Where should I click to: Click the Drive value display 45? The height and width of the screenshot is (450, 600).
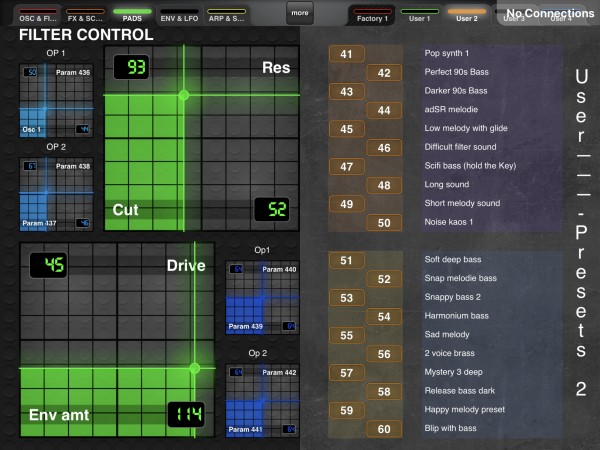pyautogui.click(x=48, y=264)
